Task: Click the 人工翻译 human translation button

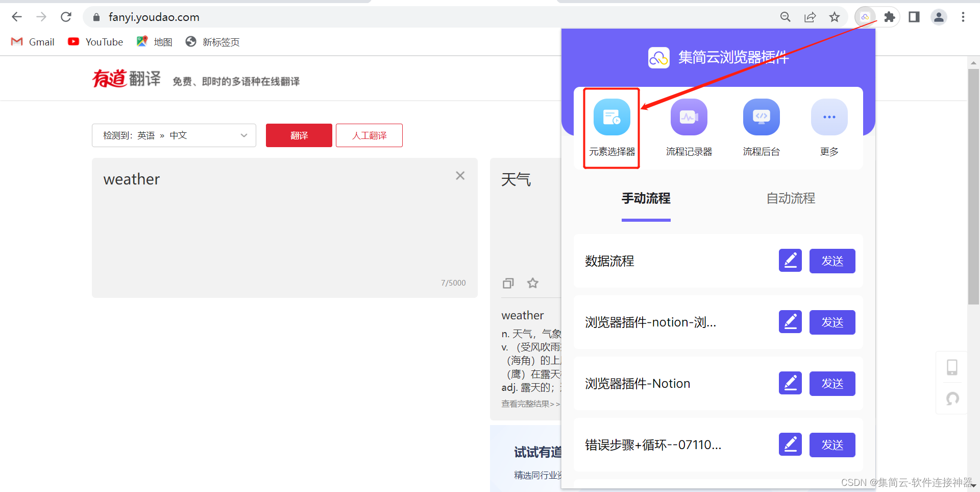Action: click(369, 135)
